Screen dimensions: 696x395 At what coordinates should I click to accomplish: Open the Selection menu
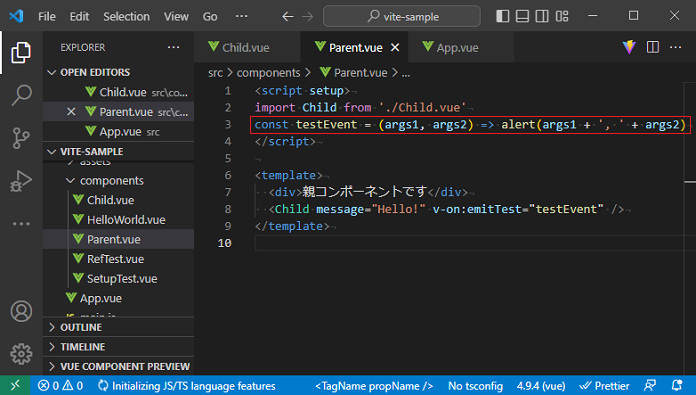pyautogui.click(x=126, y=16)
